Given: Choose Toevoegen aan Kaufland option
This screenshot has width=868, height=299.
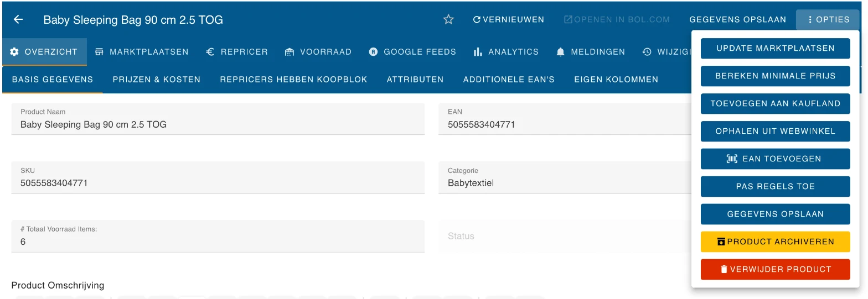Looking at the screenshot, I should click(775, 103).
